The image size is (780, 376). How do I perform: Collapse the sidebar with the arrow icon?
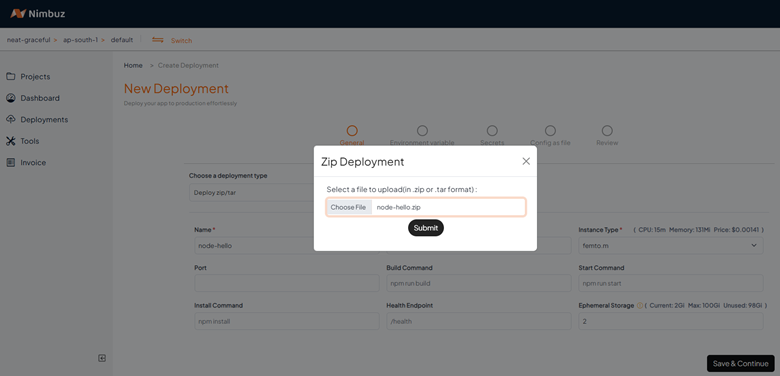pyautogui.click(x=102, y=358)
